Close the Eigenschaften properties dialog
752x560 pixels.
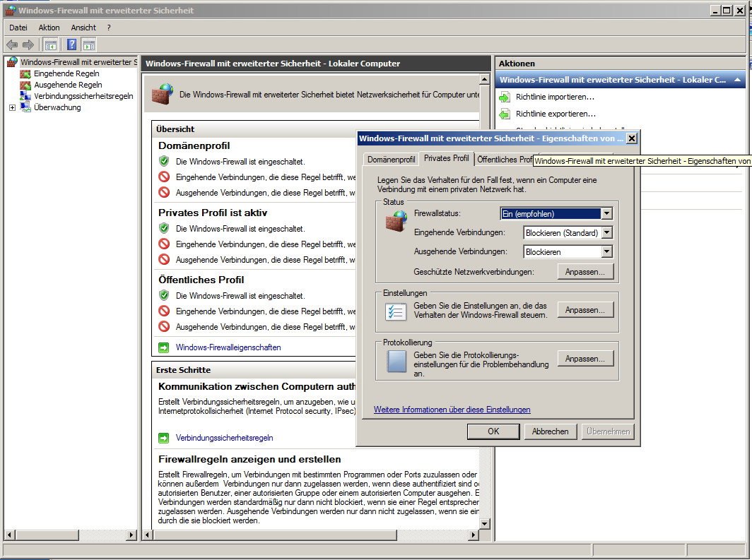[632, 138]
